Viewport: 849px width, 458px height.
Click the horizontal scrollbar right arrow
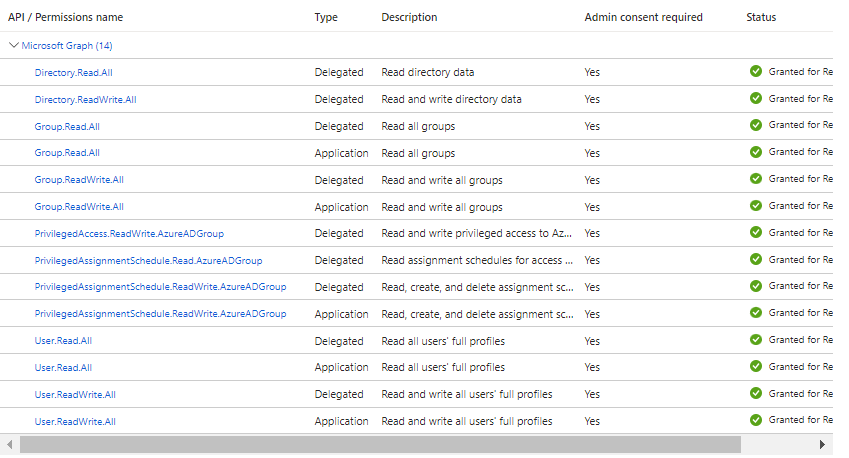pos(822,444)
